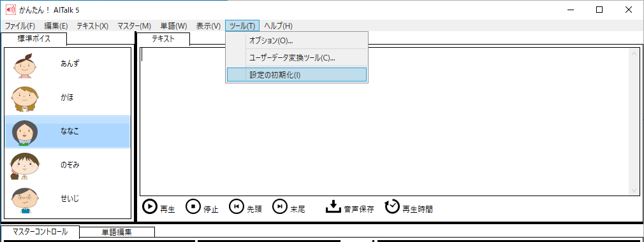This screenshot has height=242, width=644.
Task: Choose 設定の初期化(I) menu entry
Action: (x=296, y=75)
